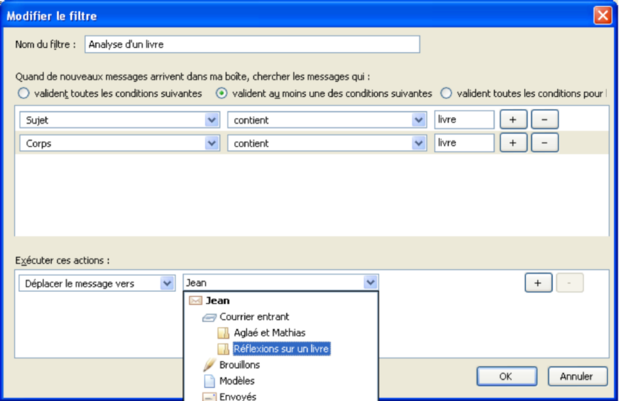
Task: Choose 'Aglaé et Mathias' in folder list
Action: pos(270,333)
